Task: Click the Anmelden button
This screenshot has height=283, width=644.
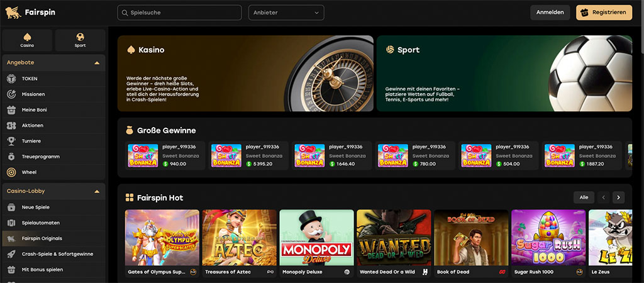Action: (x=550, y=13)
